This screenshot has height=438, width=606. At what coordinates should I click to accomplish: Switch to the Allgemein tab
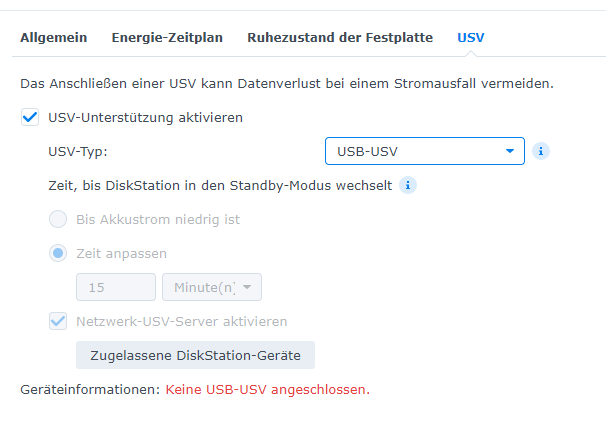click(x=54, y=37)
